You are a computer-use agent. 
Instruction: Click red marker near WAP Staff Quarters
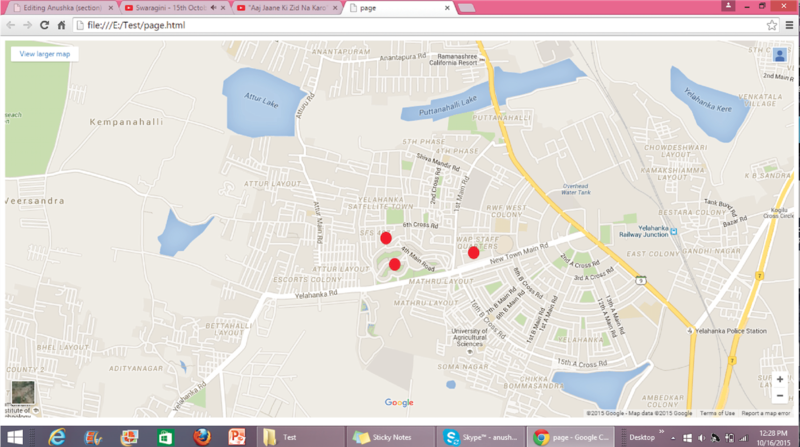(474, 252)
